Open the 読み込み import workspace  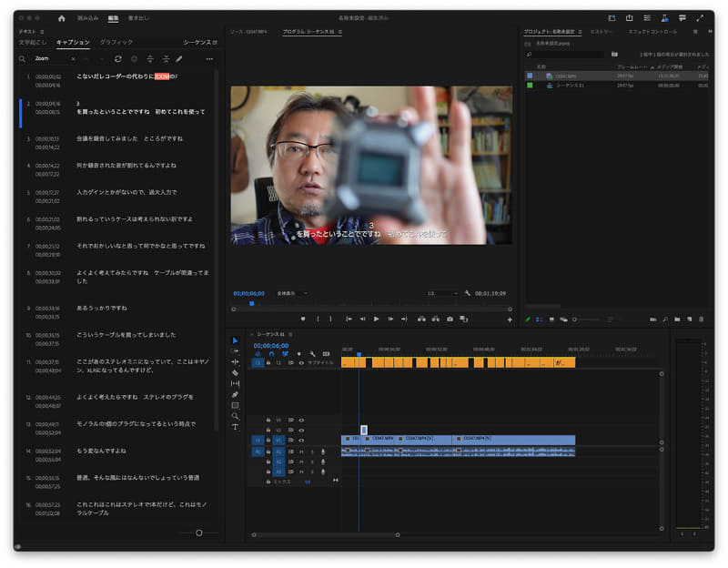click(88, 18)
